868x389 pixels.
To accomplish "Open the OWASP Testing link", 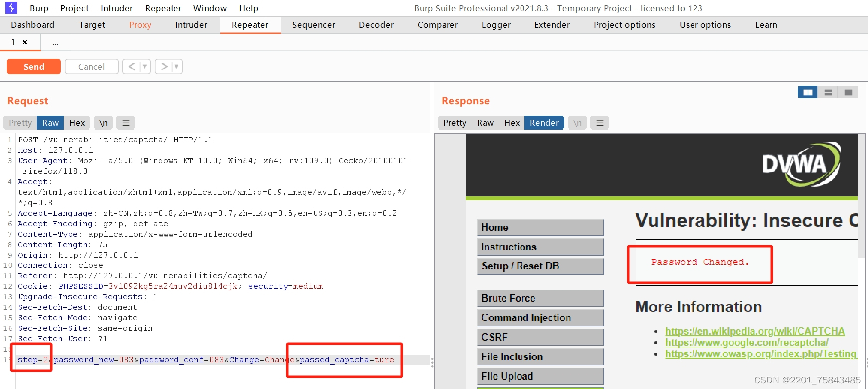I will [x=761, y=354].
